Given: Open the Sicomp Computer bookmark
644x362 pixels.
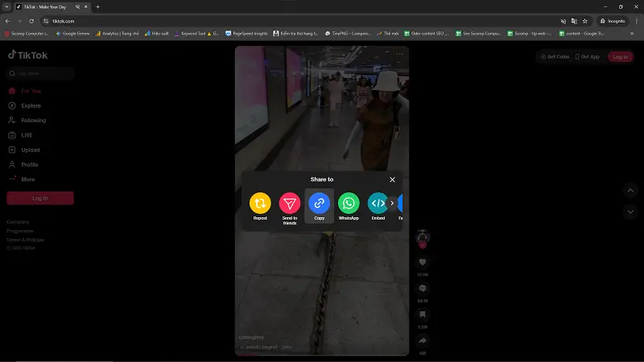Looking at the screenshot, I should point(27,34).
